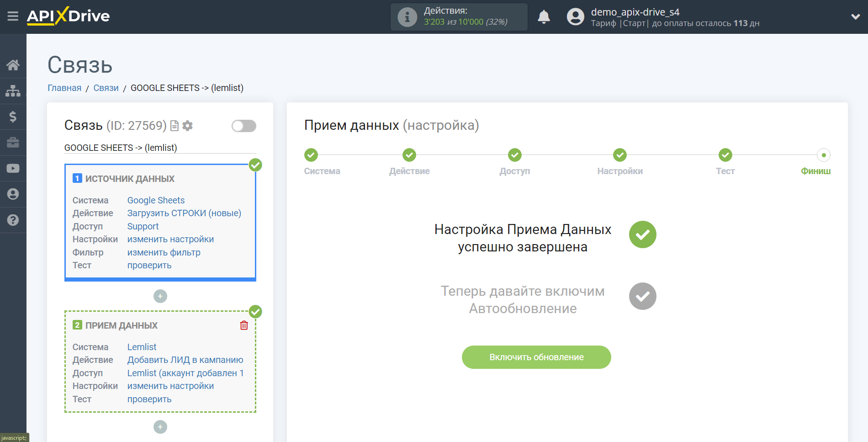868x442 pixels.
Task: Click the demo_apix-drive_s4 account name
Action: 635,12
